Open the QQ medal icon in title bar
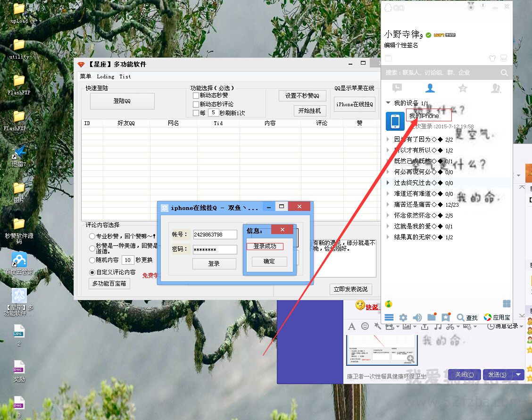The height and width of the screenshot is (420, 532). coord(471,6)
